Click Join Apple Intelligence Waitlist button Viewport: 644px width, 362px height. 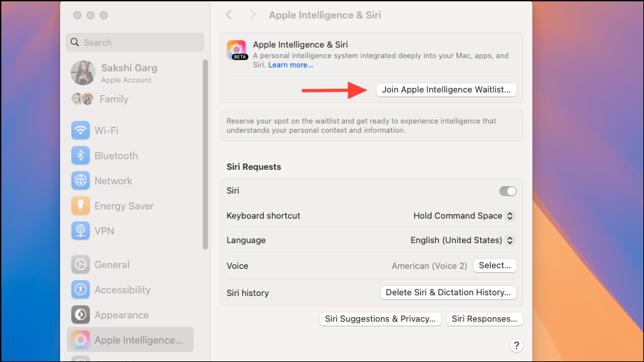447,90
